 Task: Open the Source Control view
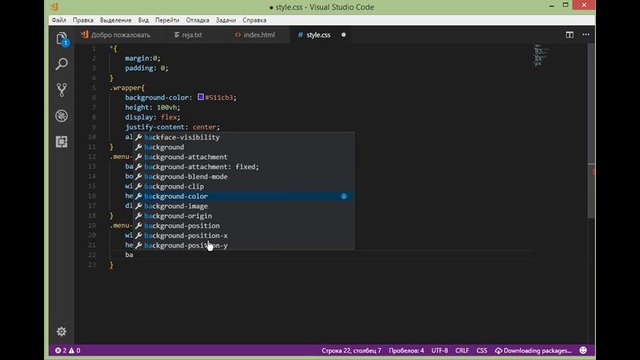pyautogui.click(x=62, y=90)
